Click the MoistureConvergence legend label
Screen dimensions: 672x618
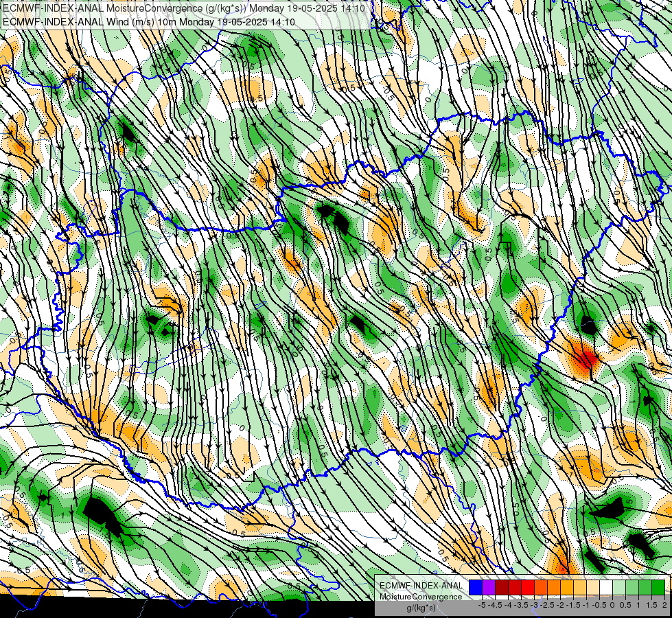click(421, 597)
